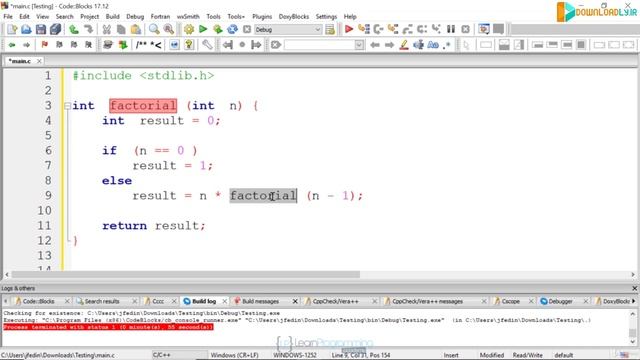Abort the build icon
The width and height of the screenshot is (640, 360).
point(247,29)
